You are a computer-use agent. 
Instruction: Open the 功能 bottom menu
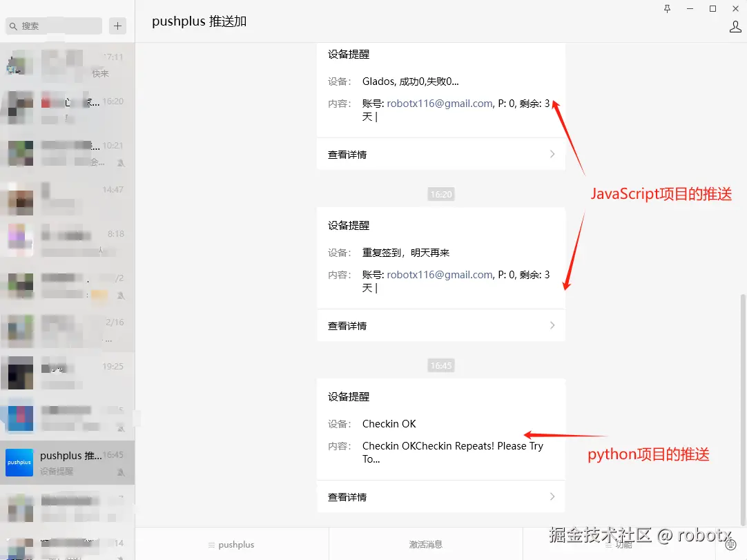pos(619,544)
